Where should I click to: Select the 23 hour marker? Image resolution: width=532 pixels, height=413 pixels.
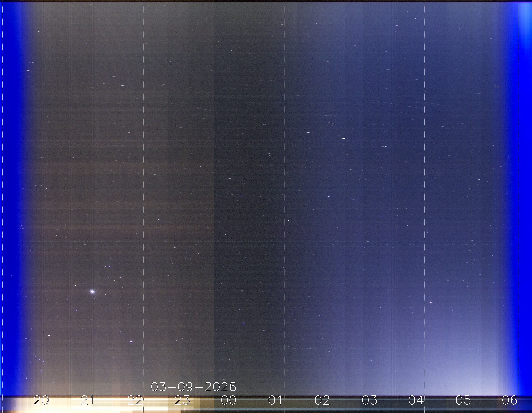[182, 400]
